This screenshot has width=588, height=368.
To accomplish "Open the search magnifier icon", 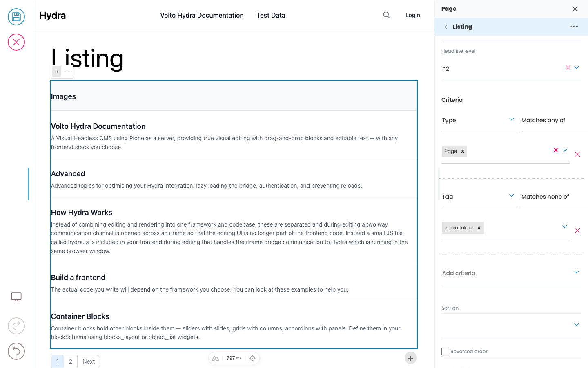I will 387,15.
